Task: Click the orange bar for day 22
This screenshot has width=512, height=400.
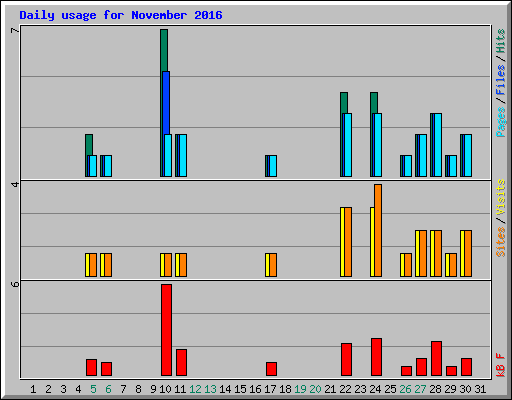Action: coord(348,242)
